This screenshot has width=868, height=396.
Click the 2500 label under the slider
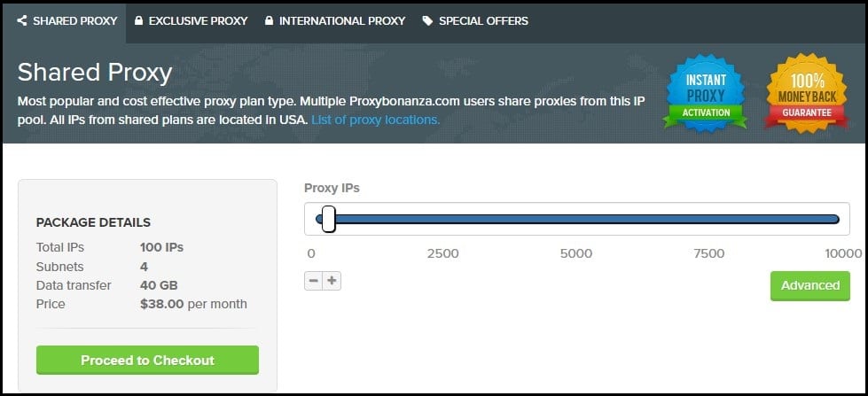coord(442,253)
